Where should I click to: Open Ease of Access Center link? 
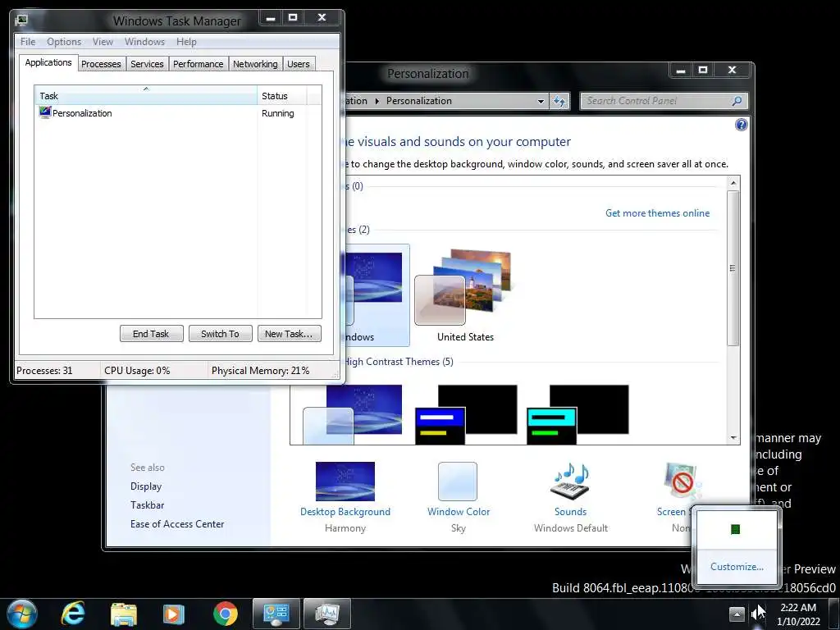point(177,524)
